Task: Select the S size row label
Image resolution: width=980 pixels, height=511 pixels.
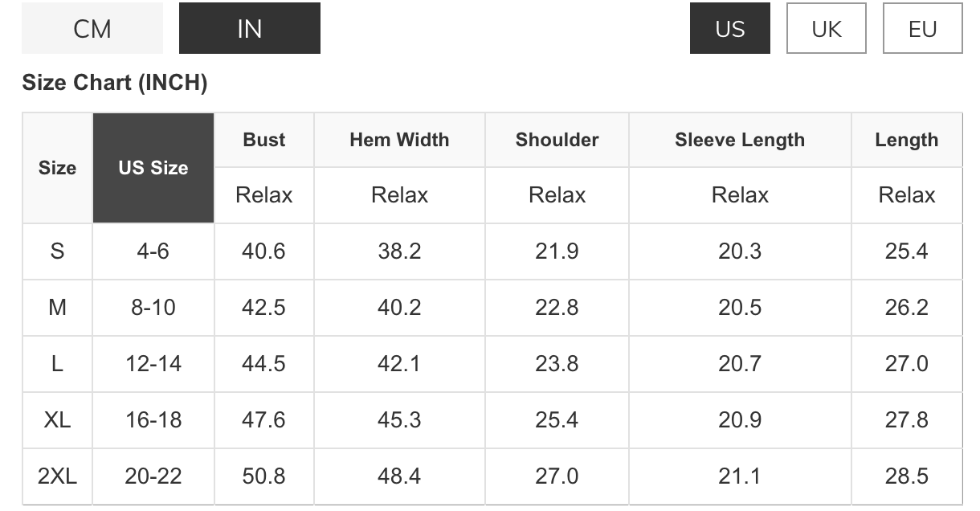Action: [x=57, y=251]
